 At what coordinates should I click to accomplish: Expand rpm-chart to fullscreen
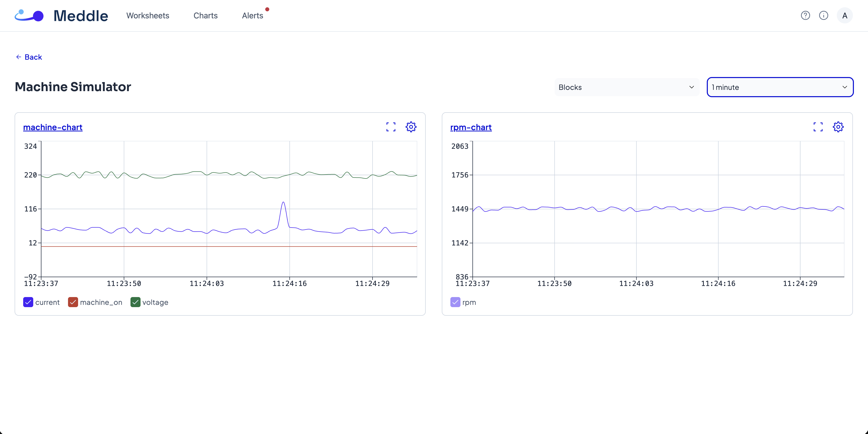point(818,127)
